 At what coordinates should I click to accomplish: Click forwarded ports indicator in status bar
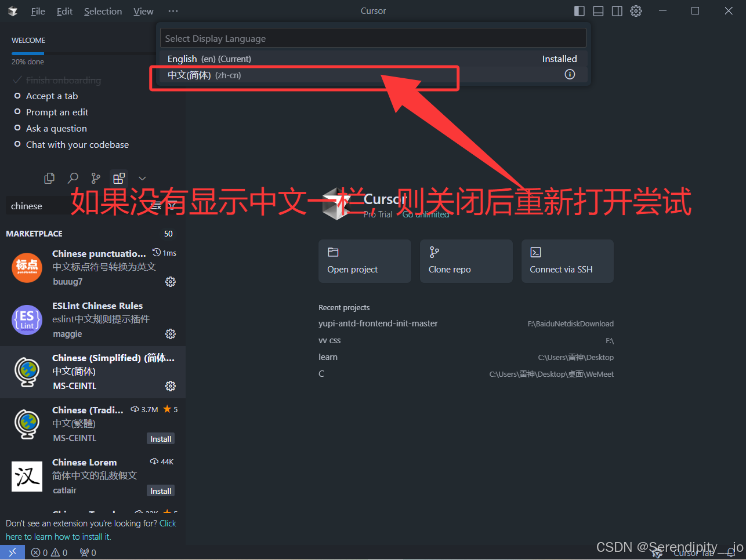point(88,552)
